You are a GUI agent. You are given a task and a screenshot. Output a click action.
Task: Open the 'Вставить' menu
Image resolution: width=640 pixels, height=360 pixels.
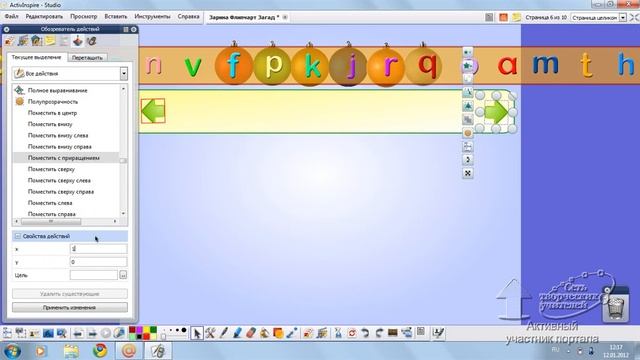click(x=116, y=17)
